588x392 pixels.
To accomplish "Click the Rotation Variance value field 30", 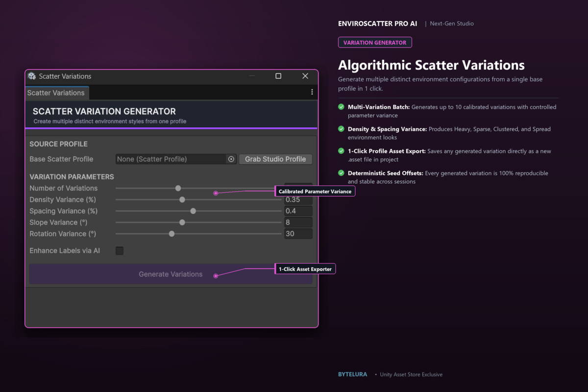I will [x=298, y=234].
